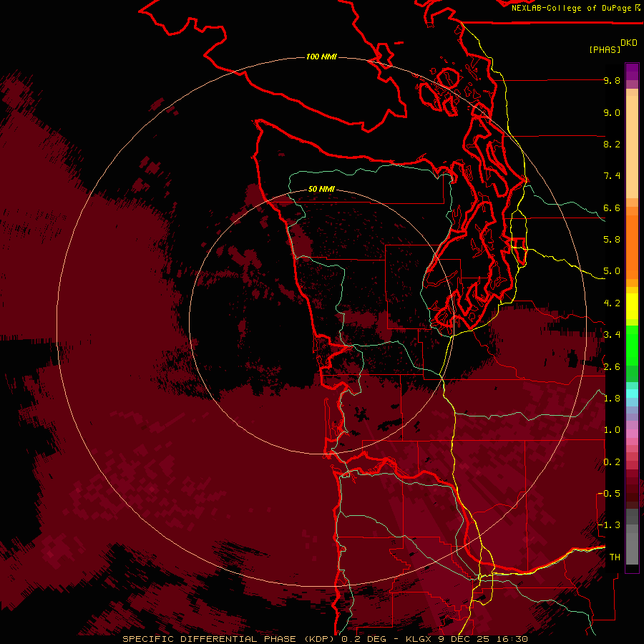Screen dimensions: 644x644
Task: Click the bright green segment of the color bar
Action: [632, 345]
